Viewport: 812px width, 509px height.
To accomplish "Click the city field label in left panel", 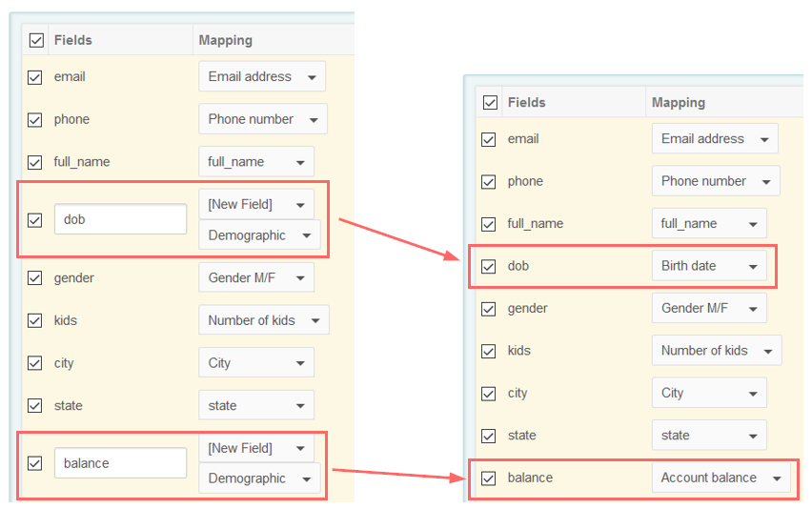I will click(64, 363).
